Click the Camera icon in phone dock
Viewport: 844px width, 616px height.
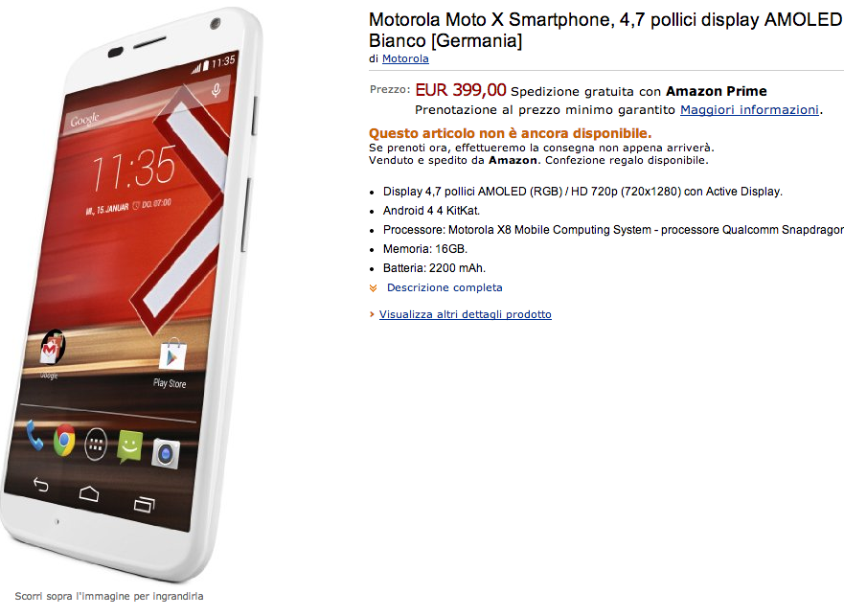[165, 453]
